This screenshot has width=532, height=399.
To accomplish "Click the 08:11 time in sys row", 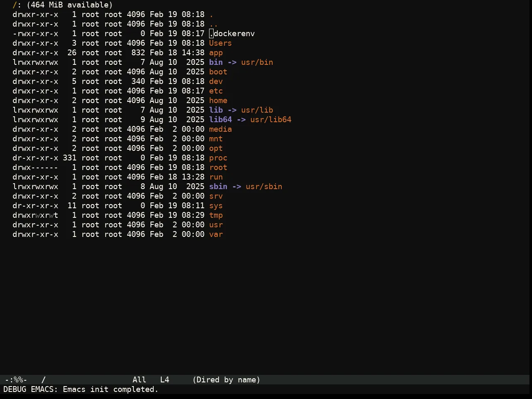I will click(193, 206).
